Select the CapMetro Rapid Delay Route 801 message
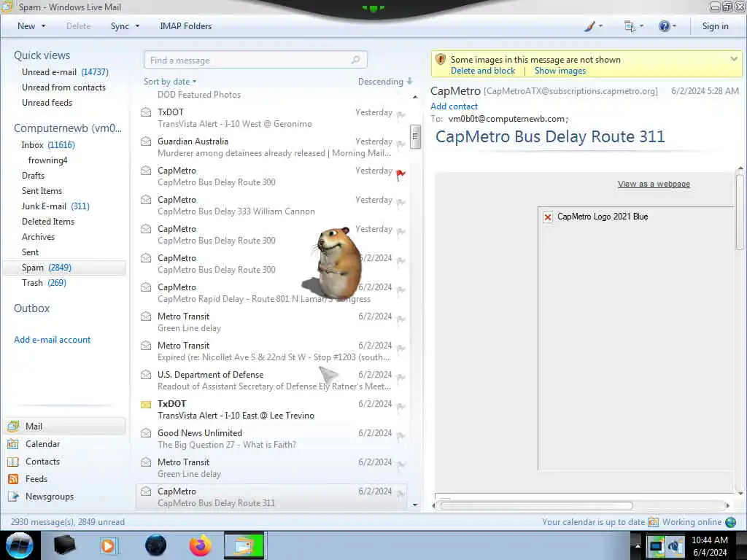Image resolution: width=747 pixels, height=560 pixels. pos(272,293)
